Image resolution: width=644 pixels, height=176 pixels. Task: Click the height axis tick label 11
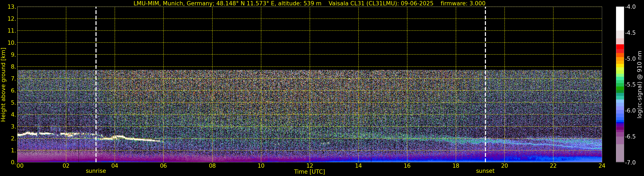pos(12,31)
